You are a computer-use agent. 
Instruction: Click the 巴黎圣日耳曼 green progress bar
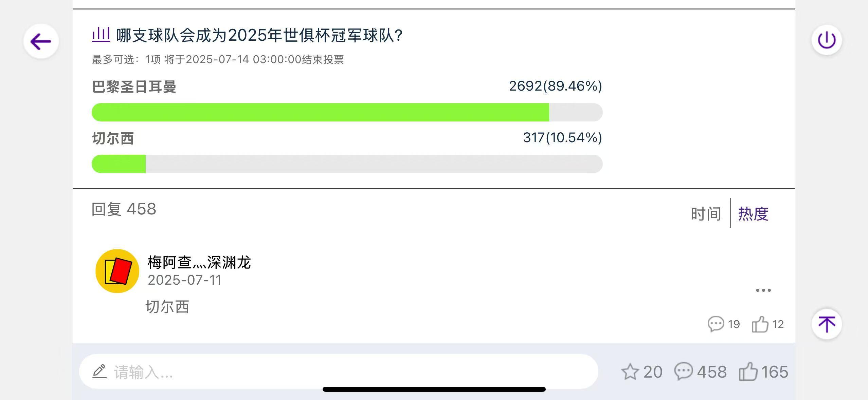point(347,112)
